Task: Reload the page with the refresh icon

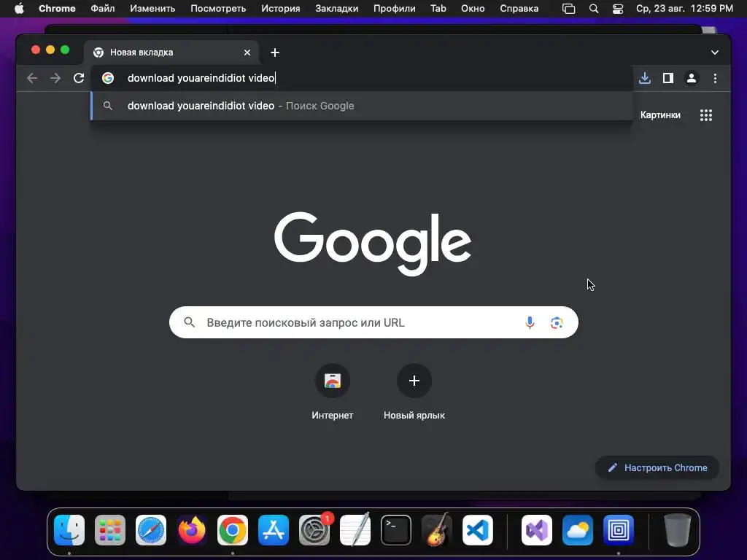Action: point(79,78)
